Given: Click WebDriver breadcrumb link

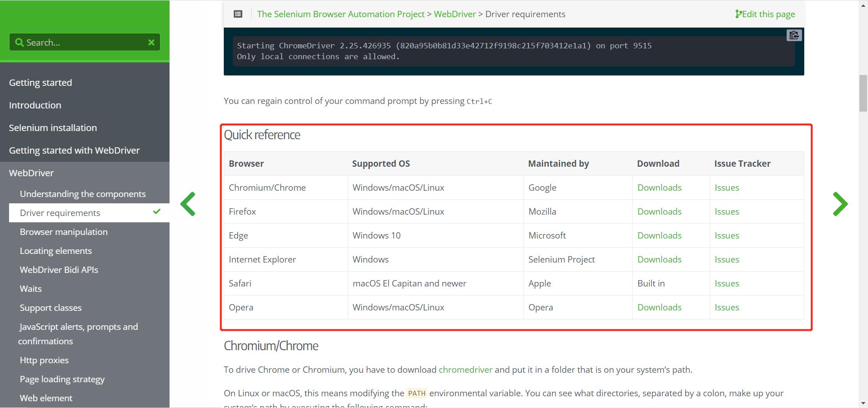Looking at the screenshot, I should (x=455, y=14).
